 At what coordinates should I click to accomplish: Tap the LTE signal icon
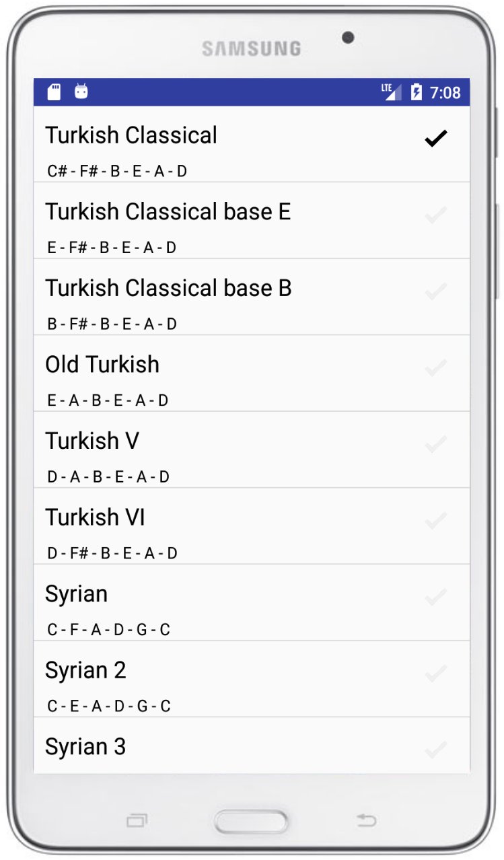[x=391, y=92]
